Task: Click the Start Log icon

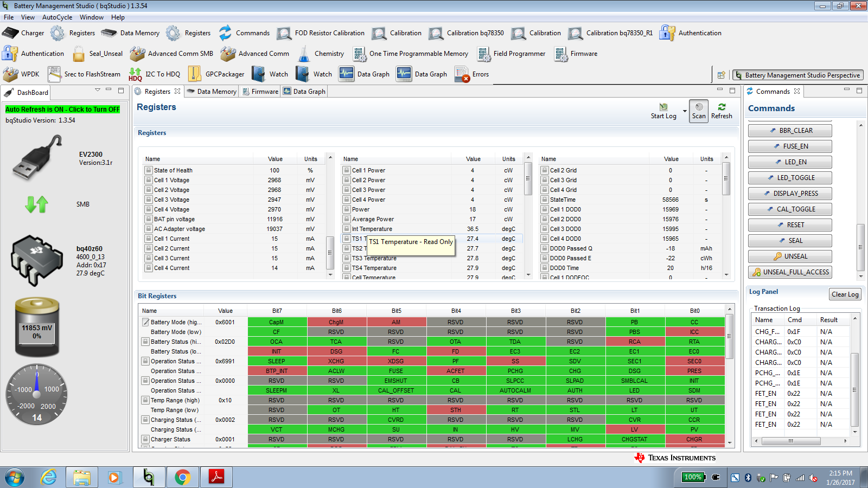Action: tap(663, 107)
